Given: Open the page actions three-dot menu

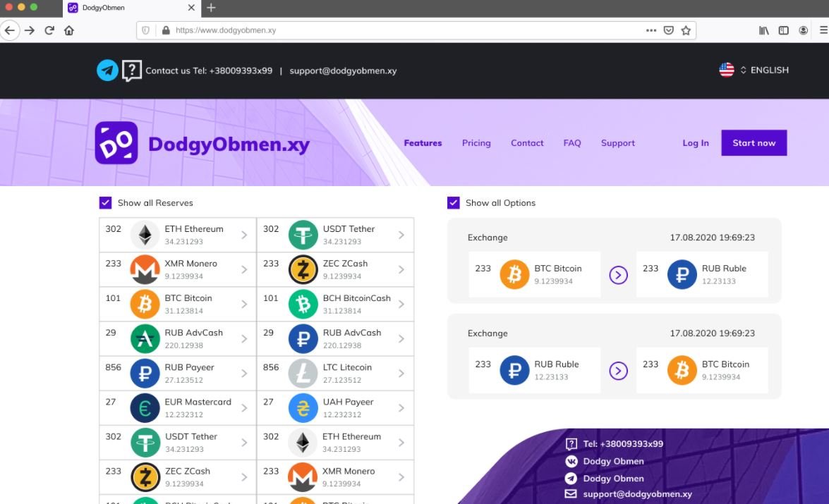Looking at the screenshot, I should [x=651, y=30].
